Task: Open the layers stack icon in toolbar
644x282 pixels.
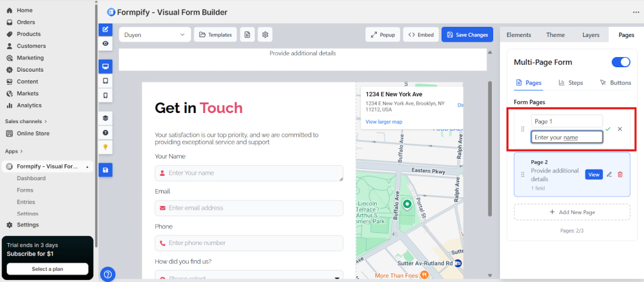Action: [x=106, y=117]
